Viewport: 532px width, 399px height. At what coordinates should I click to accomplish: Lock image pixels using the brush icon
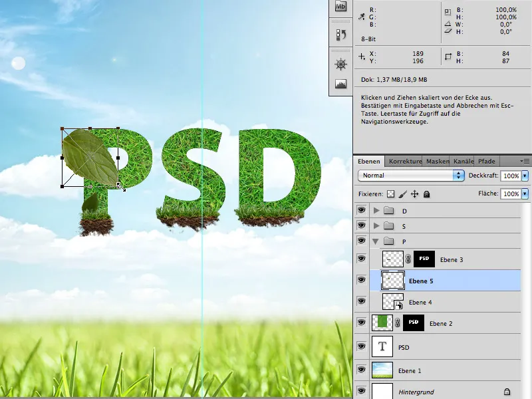402,194
